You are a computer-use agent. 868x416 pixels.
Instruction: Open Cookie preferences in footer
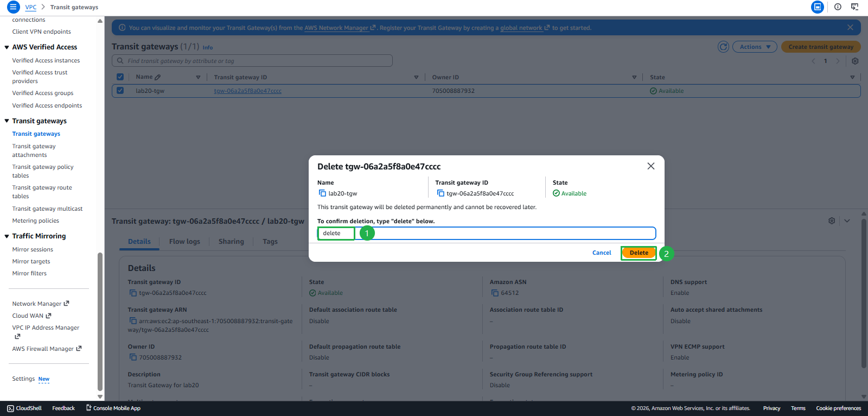tap(838, 408)
